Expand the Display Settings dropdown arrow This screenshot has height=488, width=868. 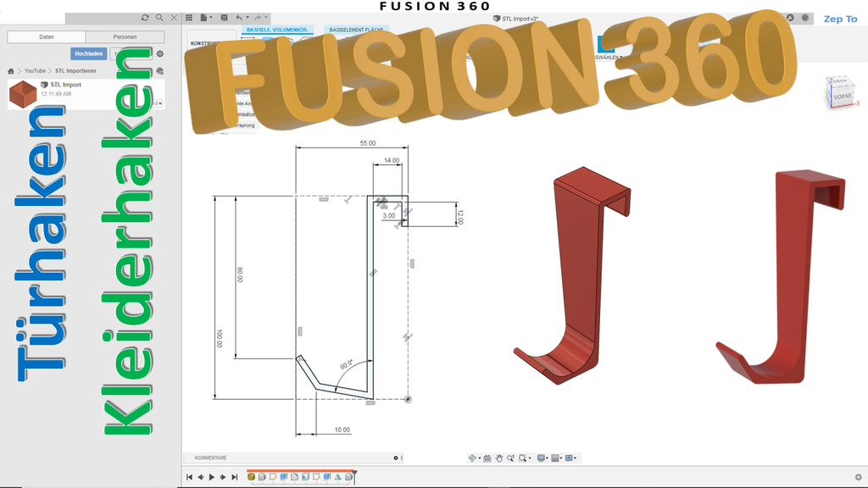pyautogui.click(x=547, y=458)
